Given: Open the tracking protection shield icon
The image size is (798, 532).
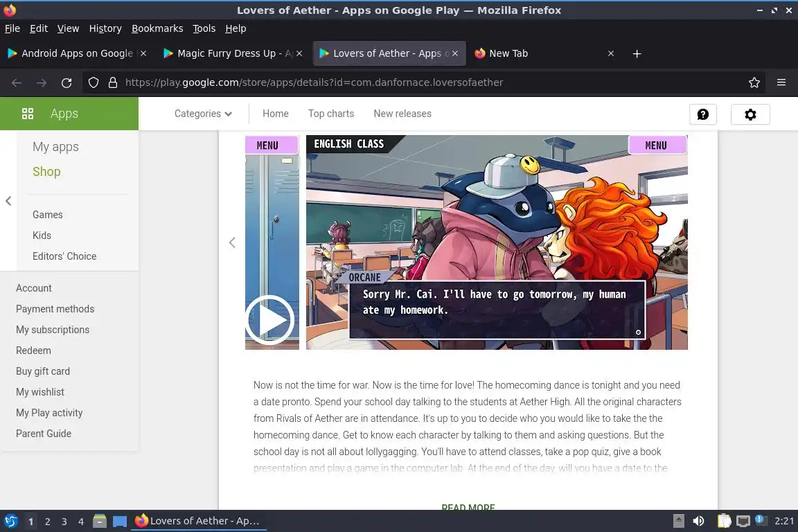Looking at the screenshot, I should coord(94,82).
